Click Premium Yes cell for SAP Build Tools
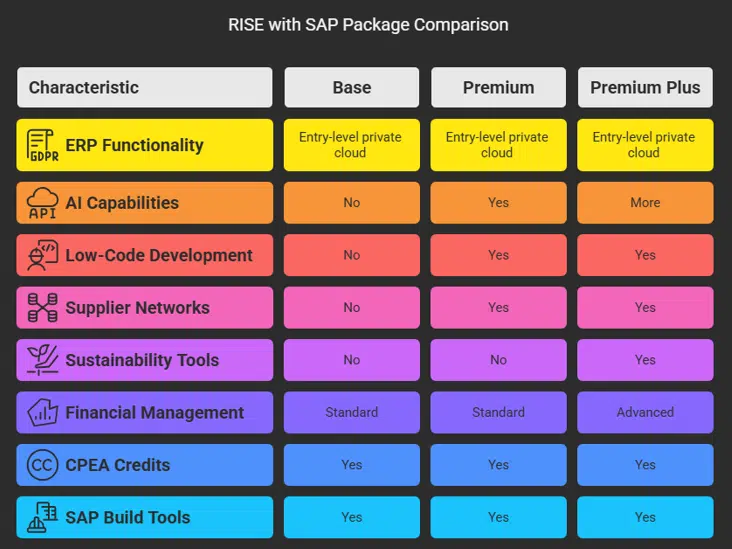Screen dimensions: 732x549 point(499,517)
